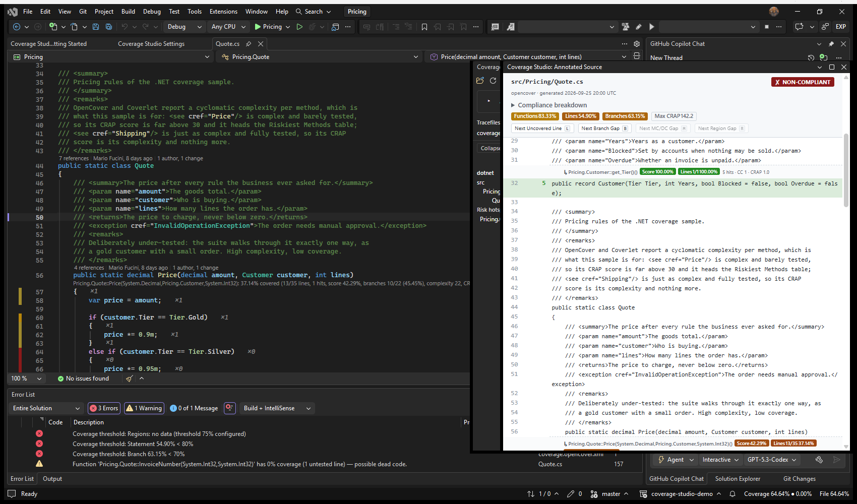Toggle the 0 of 1 Message filter

tap(194, 408)
